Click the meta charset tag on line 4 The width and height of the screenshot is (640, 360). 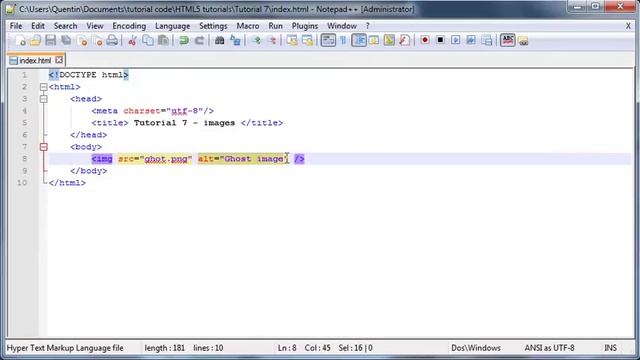152,111
